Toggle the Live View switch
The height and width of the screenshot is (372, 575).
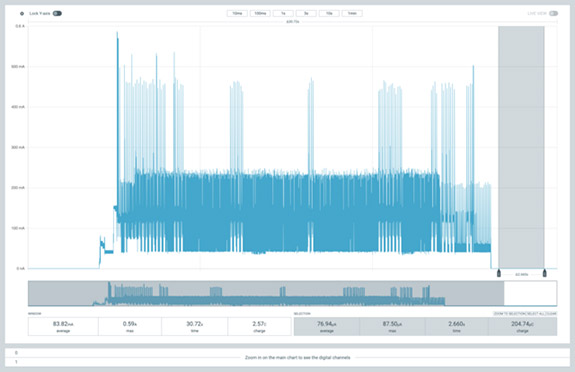pos(553,14)
